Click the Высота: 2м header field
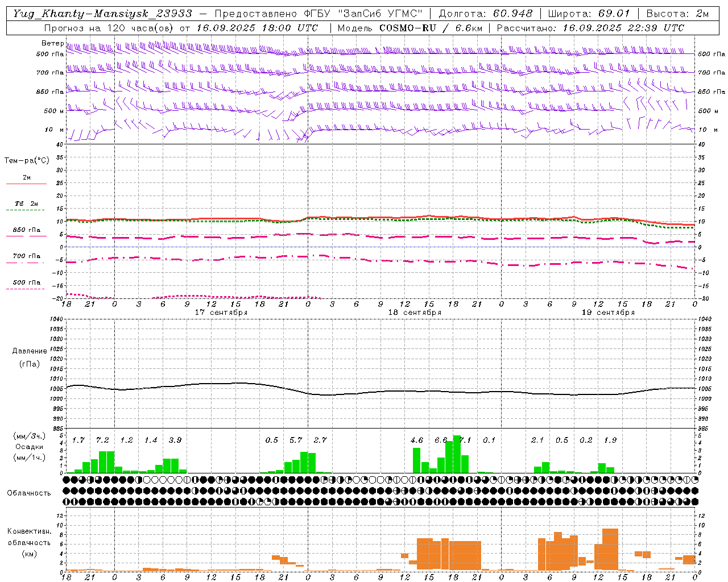 [677, 14]
